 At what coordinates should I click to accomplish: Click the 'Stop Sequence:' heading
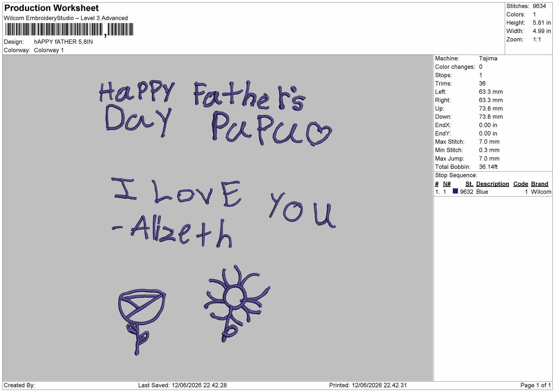click(456, 175)
